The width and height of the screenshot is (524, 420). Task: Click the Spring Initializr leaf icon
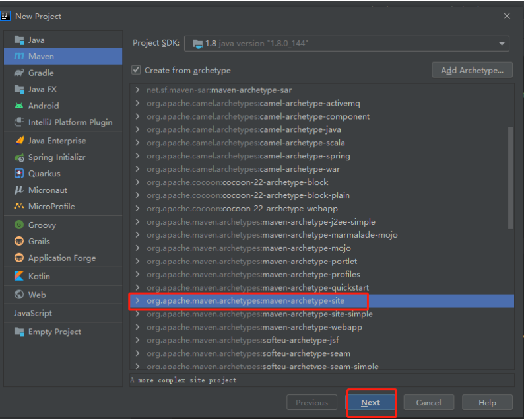point(19,157)
